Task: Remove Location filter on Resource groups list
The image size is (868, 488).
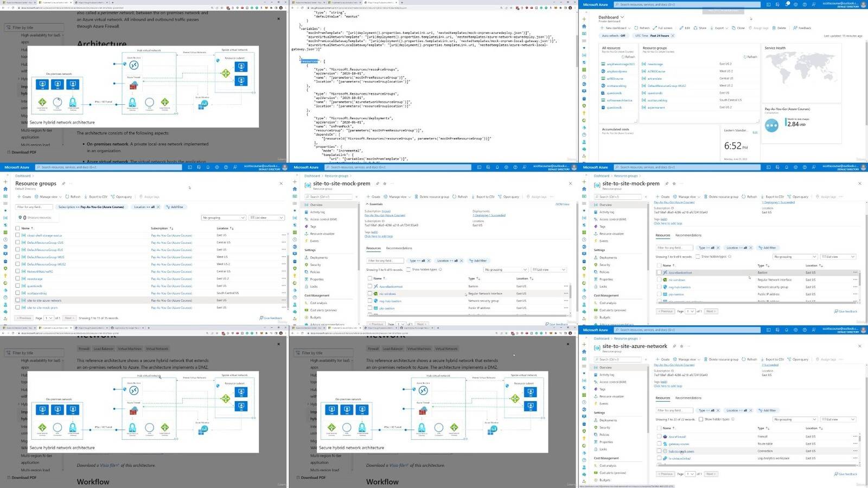Action: (158, 207)
